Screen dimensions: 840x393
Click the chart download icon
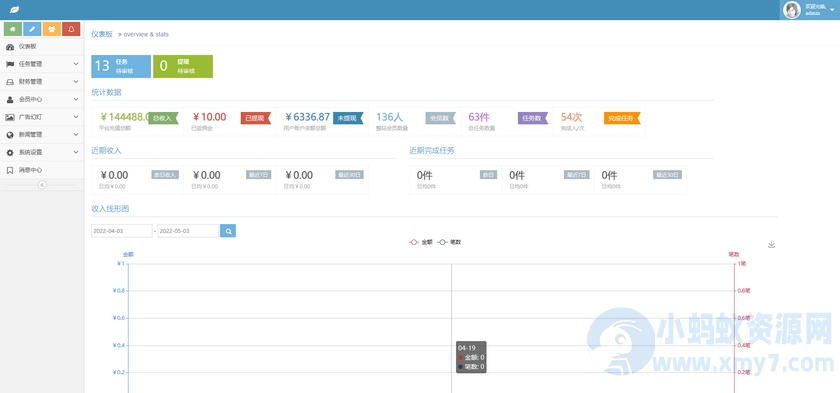(x=771, y=244)
